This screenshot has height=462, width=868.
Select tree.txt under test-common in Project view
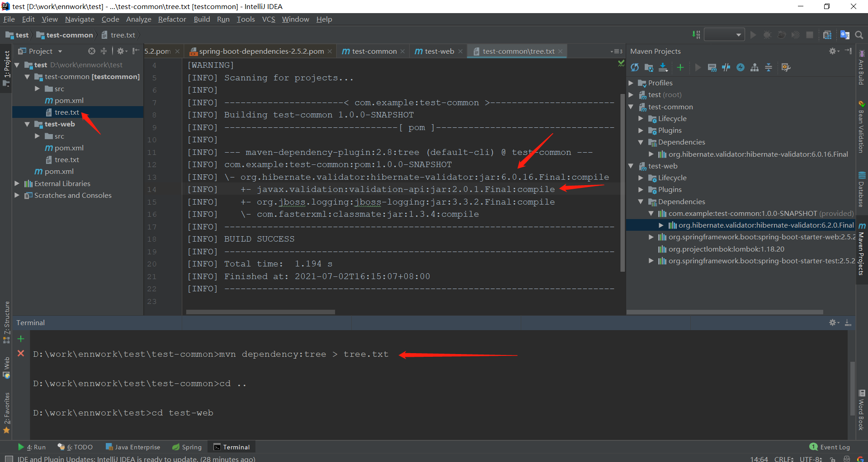coord(67,112)
